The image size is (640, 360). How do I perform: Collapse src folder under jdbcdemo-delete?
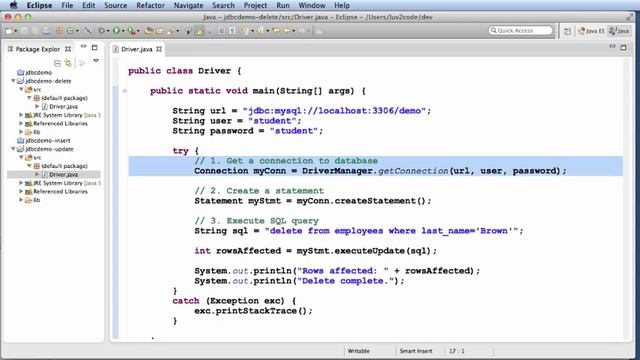click(x=21, y=89)
